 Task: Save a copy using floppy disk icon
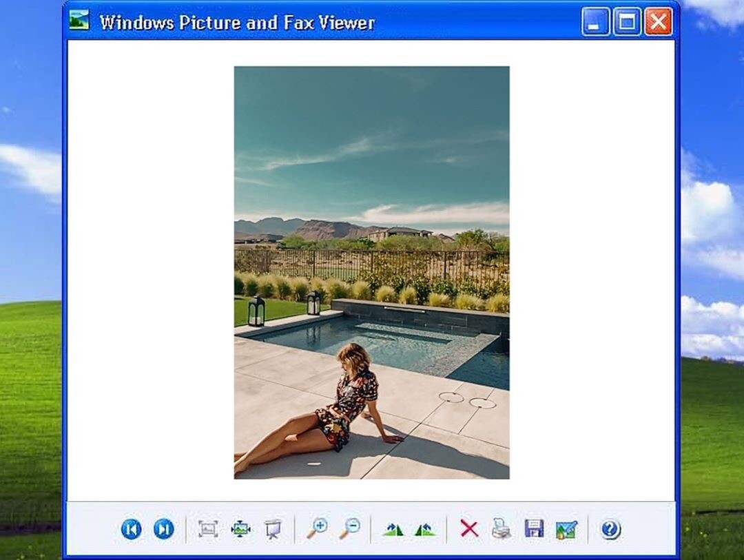pyautogui.click(x=534, y=529)
